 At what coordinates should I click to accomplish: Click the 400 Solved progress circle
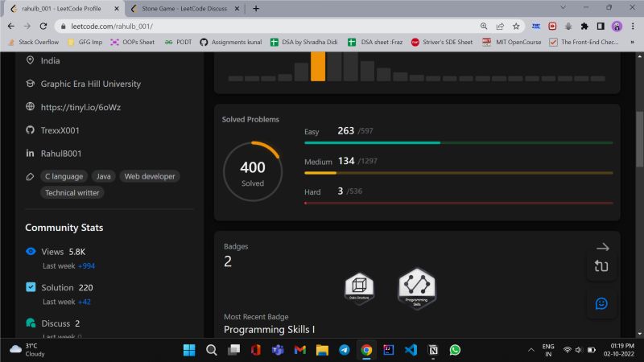[x=253, y=171]
